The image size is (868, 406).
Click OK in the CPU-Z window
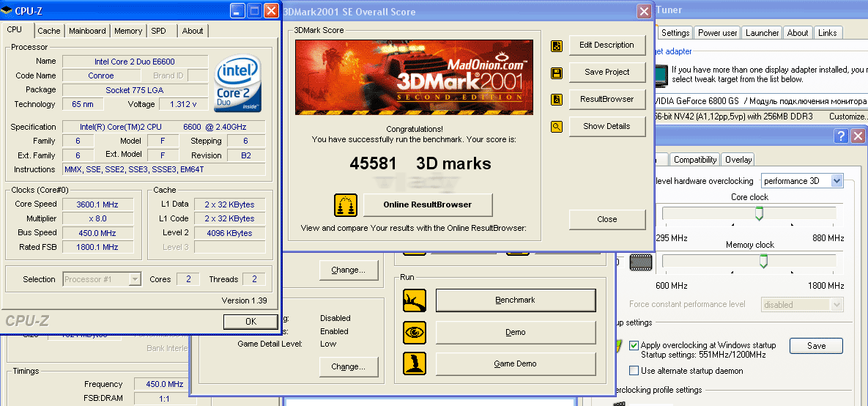coord(251,322)
